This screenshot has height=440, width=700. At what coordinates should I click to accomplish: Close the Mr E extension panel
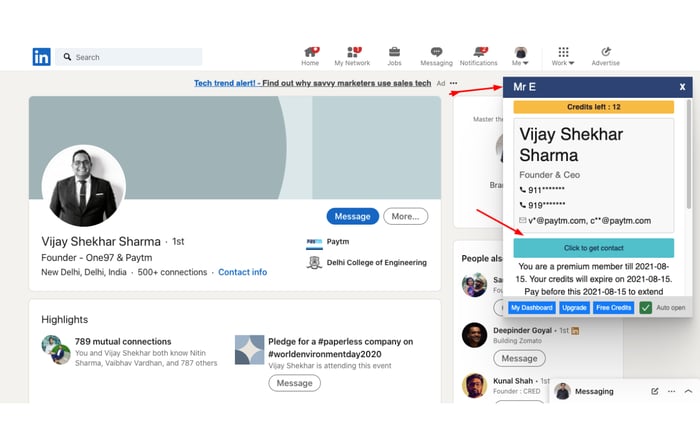point(682,87)
